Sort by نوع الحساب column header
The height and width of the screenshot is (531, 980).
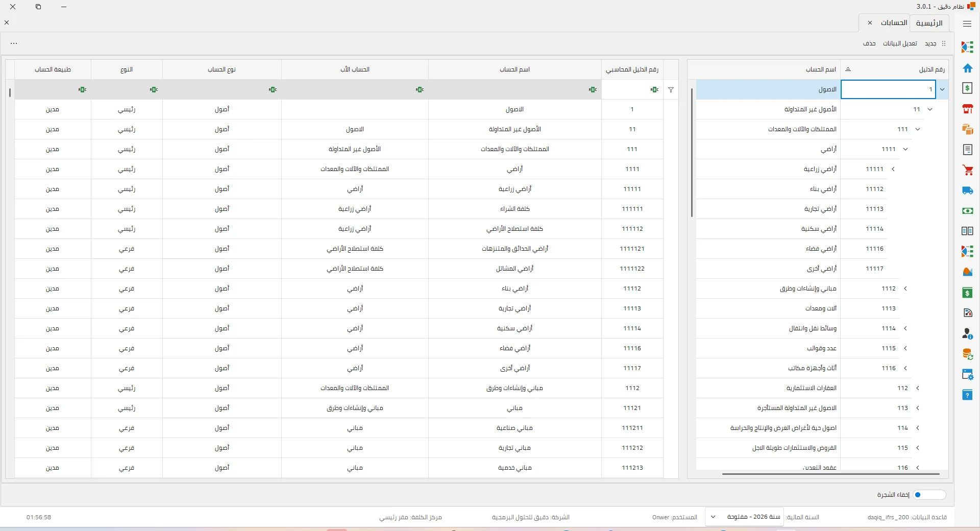(x=222, y=69)
